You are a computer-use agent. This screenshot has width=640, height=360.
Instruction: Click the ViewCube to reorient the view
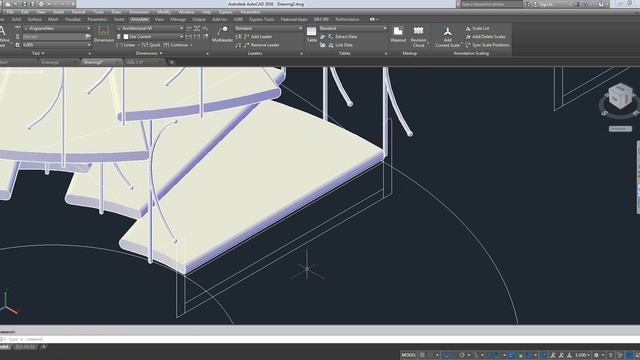click(x=620, y=97)
